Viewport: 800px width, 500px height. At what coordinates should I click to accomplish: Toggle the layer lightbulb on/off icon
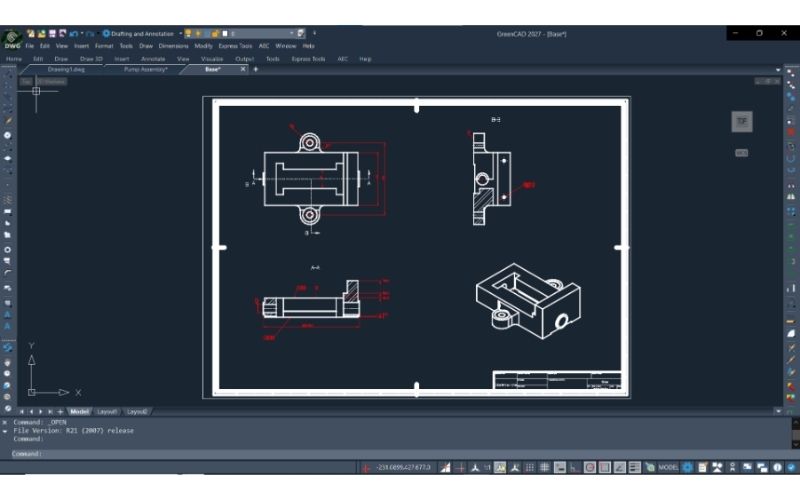tap(188, 34)
